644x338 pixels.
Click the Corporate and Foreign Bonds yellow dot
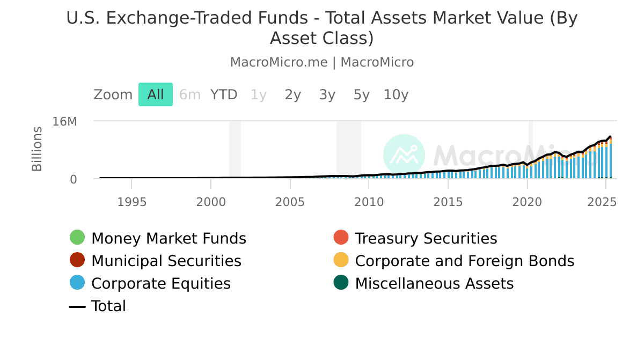click(x=341, y=260)
